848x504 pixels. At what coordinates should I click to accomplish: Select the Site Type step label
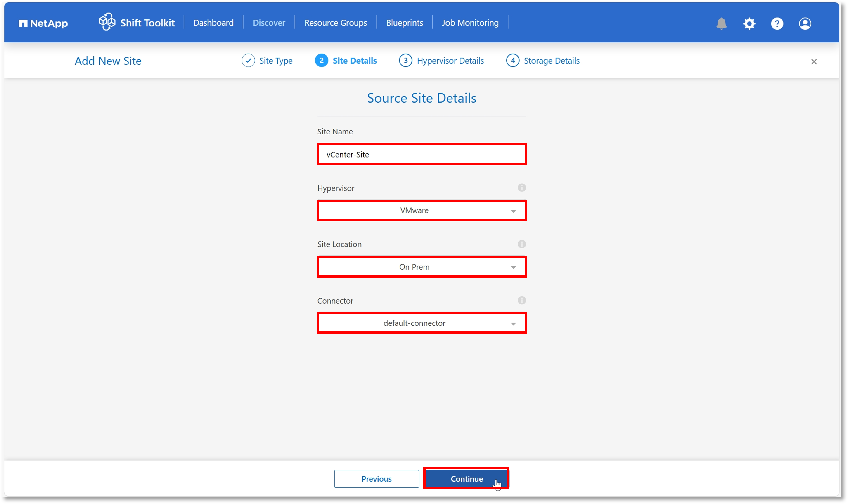pyautogui.click(x=275, y=61)
